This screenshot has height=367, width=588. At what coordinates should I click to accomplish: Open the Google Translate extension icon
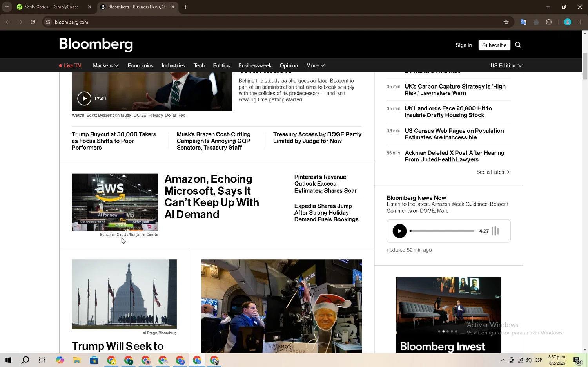click(523, 22)
